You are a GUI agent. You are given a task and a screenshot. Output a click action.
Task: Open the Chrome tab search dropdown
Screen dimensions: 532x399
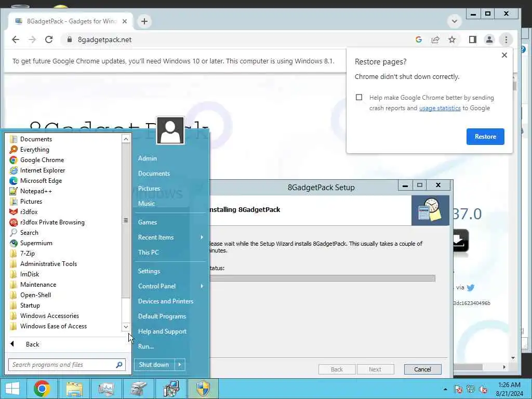click(x=454, y=21)
